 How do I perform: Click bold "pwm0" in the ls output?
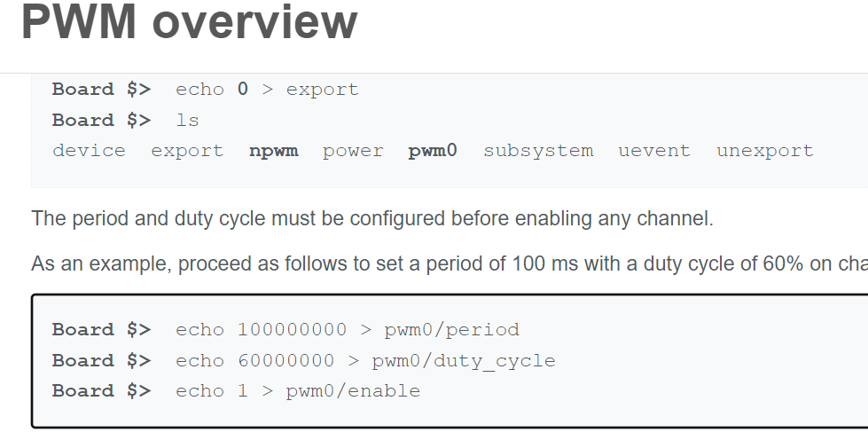[x=433, y=151]
